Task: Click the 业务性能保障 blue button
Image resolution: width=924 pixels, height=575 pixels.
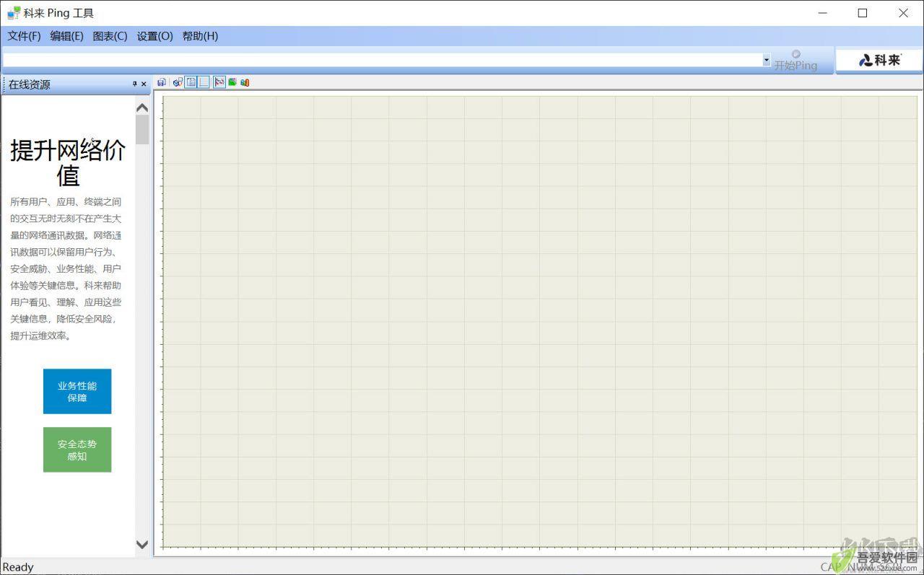Action: click(77, 392)
